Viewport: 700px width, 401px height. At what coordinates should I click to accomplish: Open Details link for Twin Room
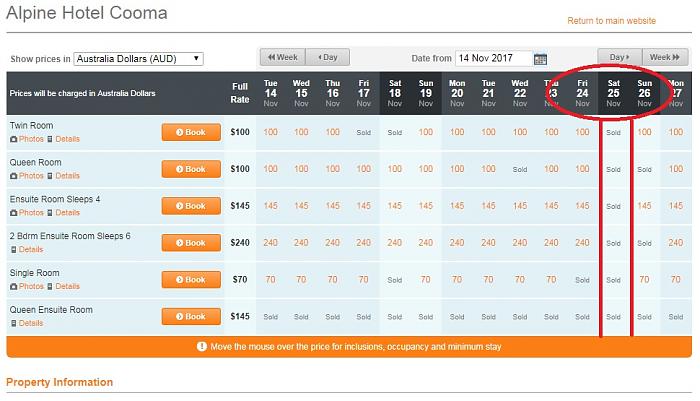coord(67,139)
